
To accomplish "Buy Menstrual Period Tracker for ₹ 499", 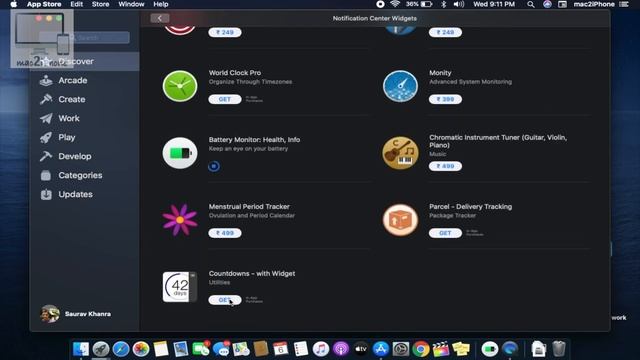I will coord(225,233).
